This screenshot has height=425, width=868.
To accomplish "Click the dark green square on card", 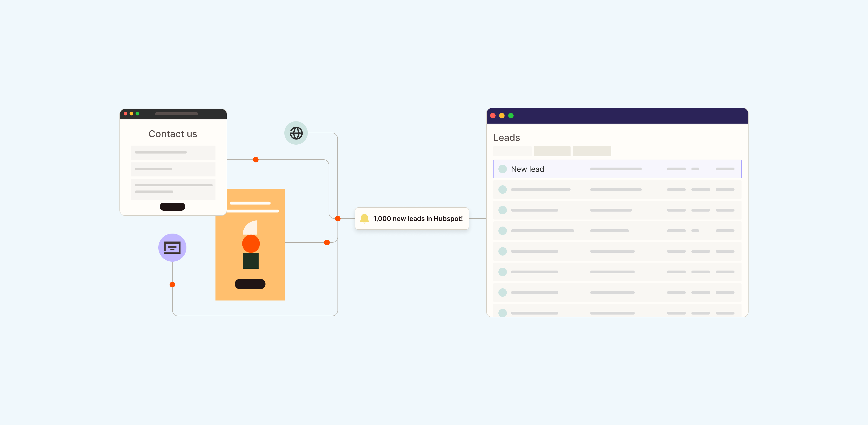I will point(250,261).
